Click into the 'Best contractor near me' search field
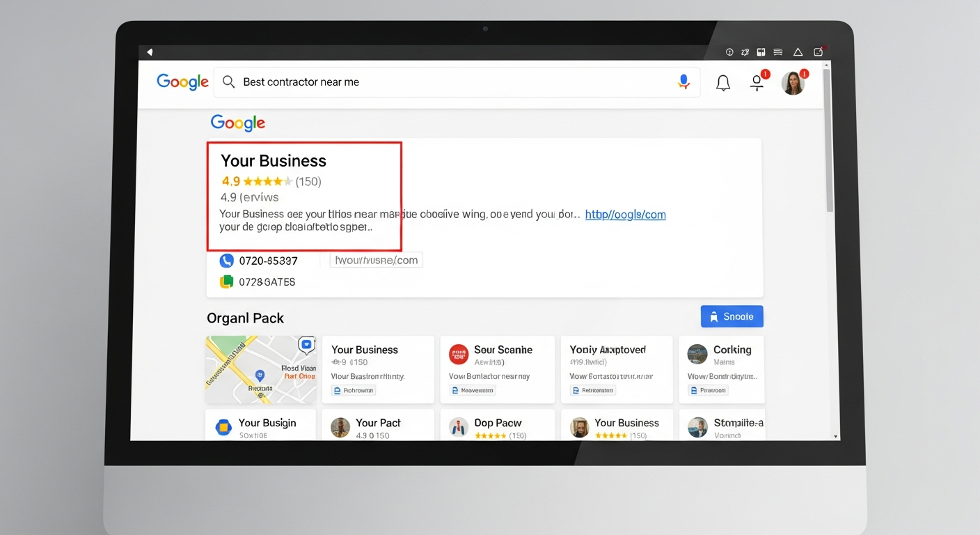This screenshot has height=535, width=980. point(457,82)
